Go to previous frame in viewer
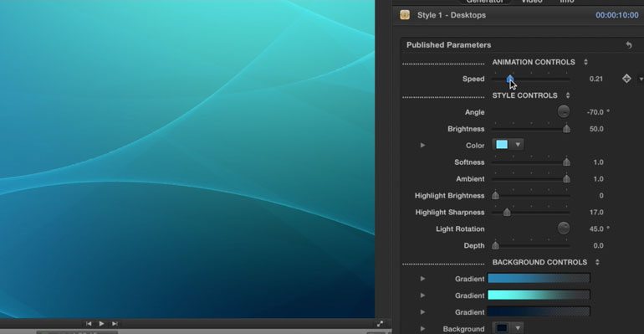Viewport: 644px width, 334px height. [89, 324]
